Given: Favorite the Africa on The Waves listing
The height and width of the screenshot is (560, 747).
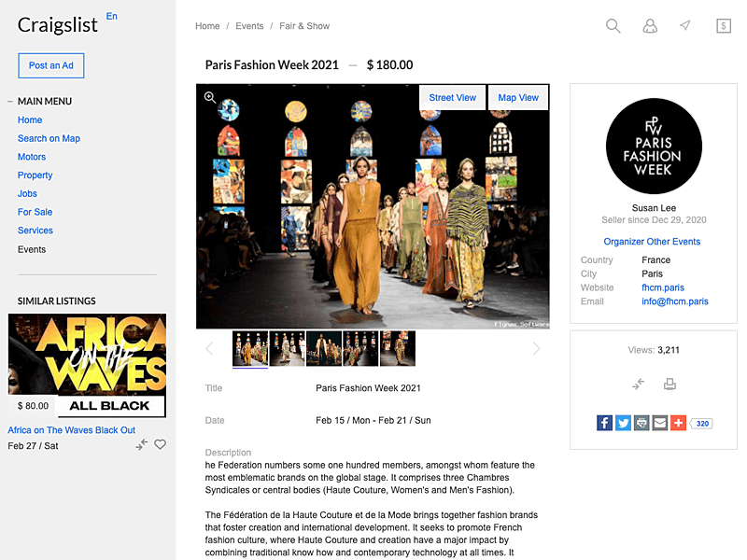Looking at the screenshot, I should (x=160, y=445).
